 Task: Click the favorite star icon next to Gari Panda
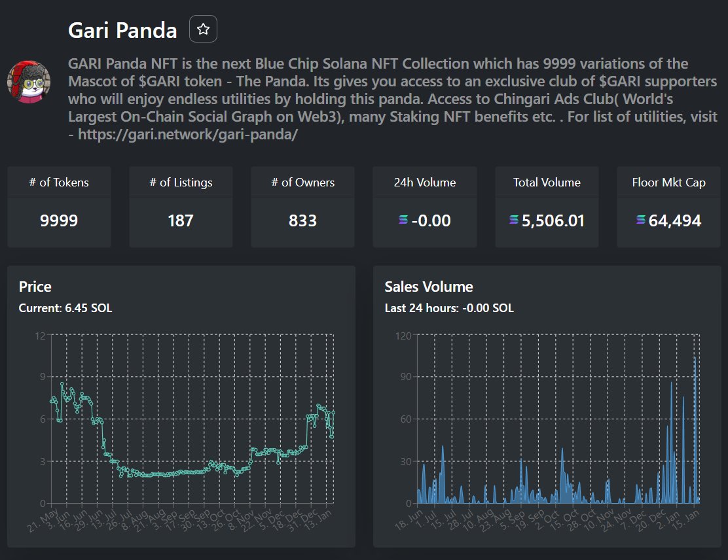[203, 29]
